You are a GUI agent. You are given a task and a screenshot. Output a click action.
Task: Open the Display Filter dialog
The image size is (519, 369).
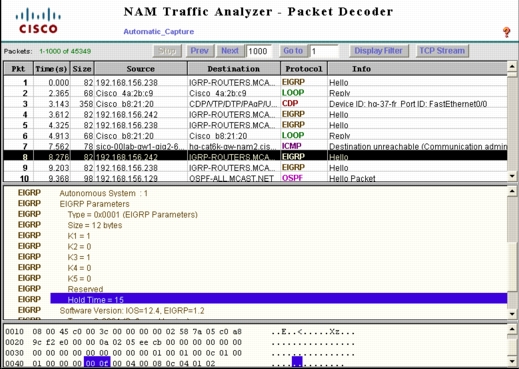378,51
